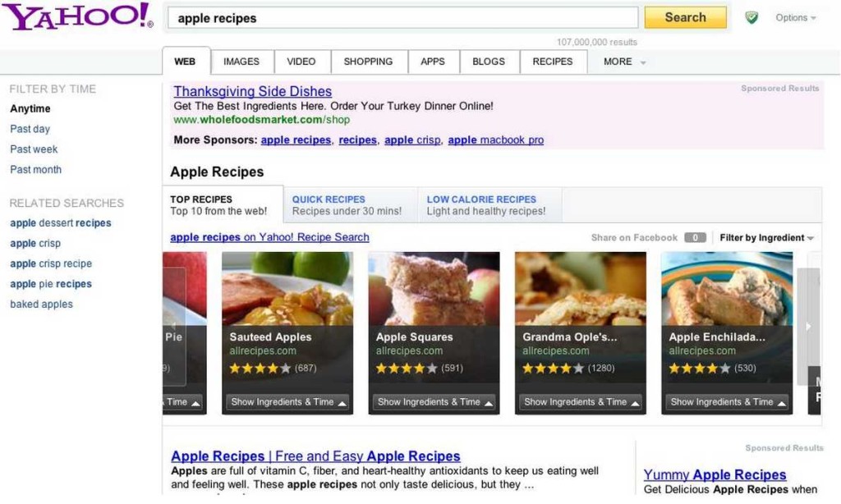Screen dimensions: 841x504
Task: Click the recipes sponsor link
Action: (x=358, y=140)
